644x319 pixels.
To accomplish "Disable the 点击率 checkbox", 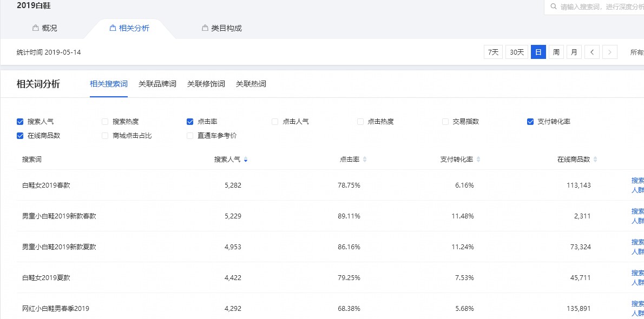I will tap(190, 121).
